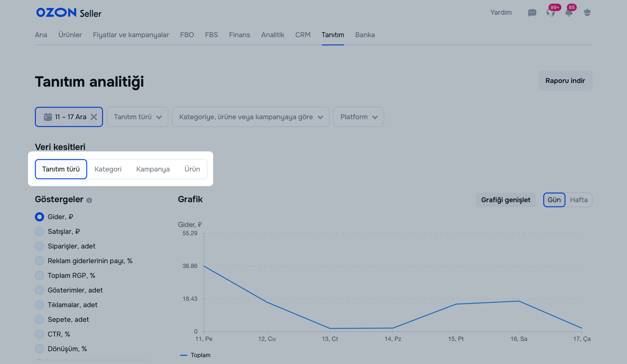Click the OZON Seller logo

69,13
